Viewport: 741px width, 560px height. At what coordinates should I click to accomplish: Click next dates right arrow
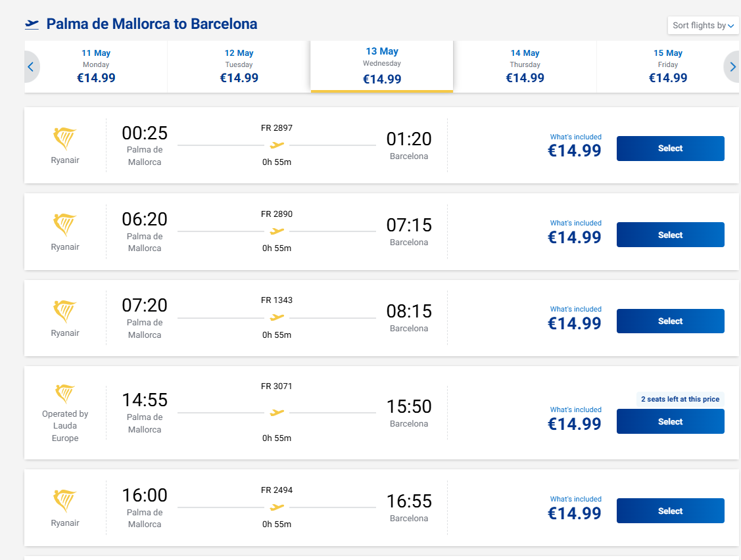point(732,66)
